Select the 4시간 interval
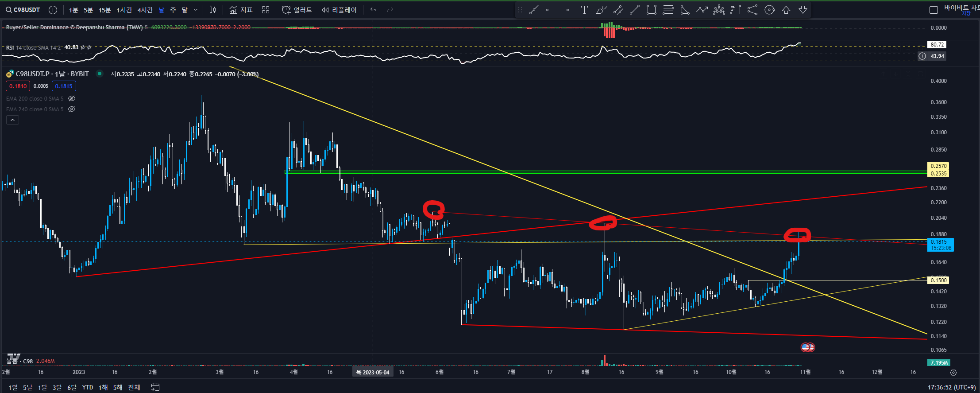The width and height of the screenshot is (980, 393). (145, 10)
